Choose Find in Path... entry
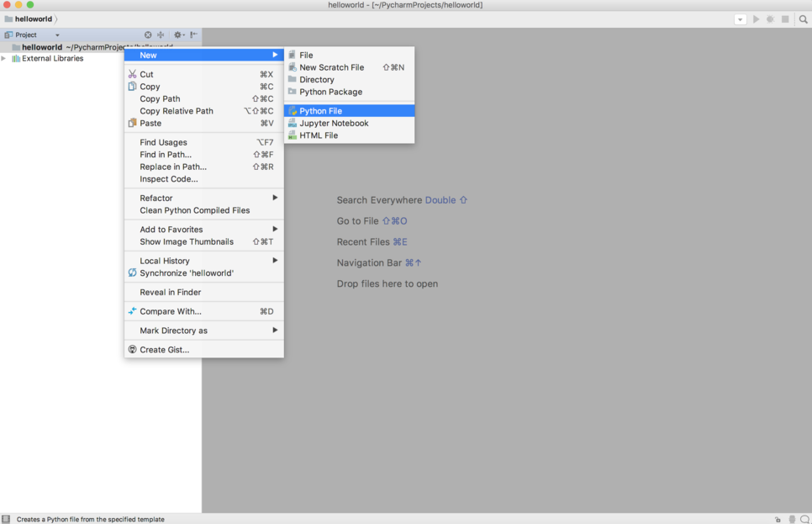This screenshot has width=812, height=524. pyautogui.click(x=204, y=155)
